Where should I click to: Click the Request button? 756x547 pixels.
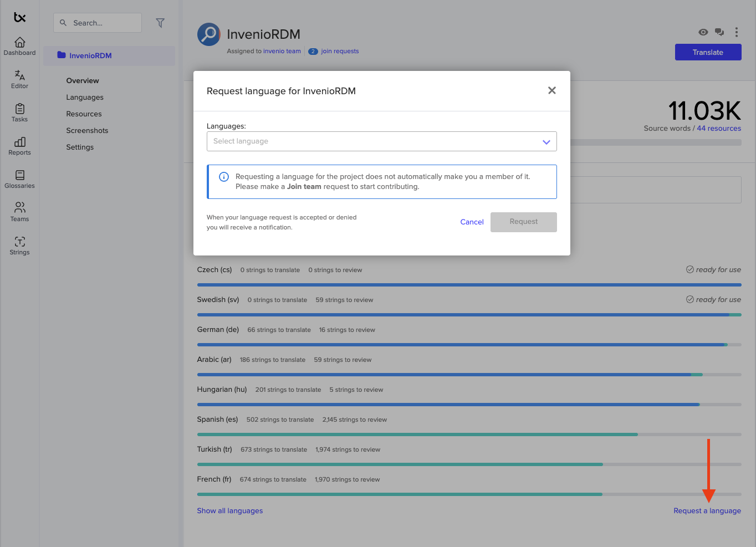pyautogui.click(x=524, y=222)
